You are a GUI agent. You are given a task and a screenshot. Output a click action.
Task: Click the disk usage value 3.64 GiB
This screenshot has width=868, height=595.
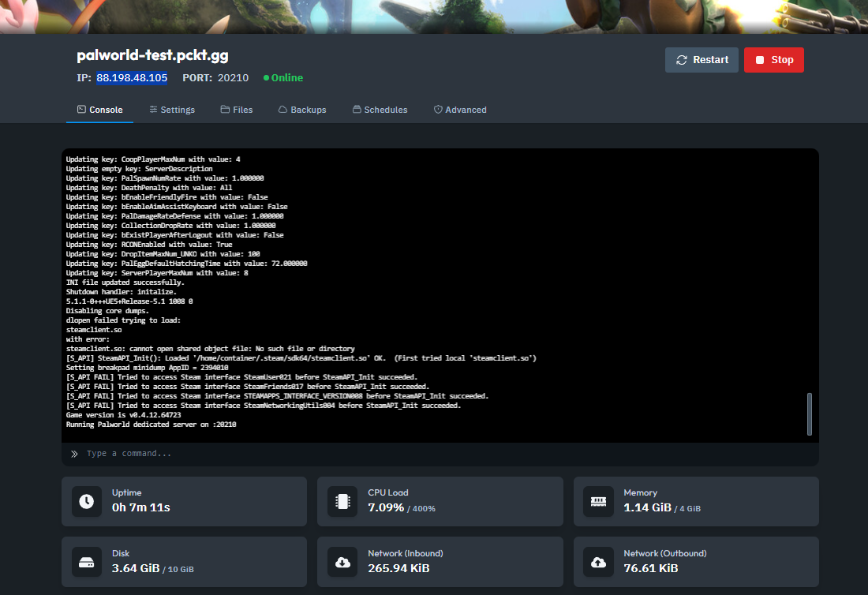click(136, 568)
